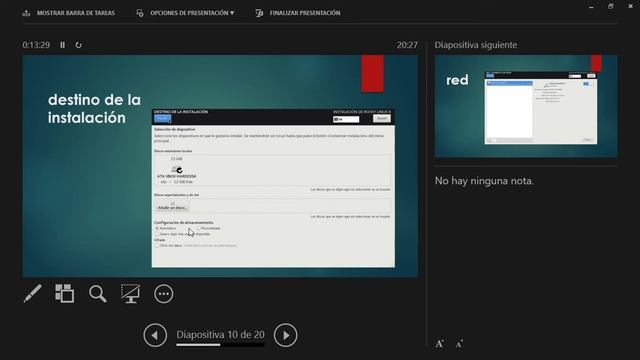Go to previous slide arrow
The image size is (640, 360).
(155, 335)
